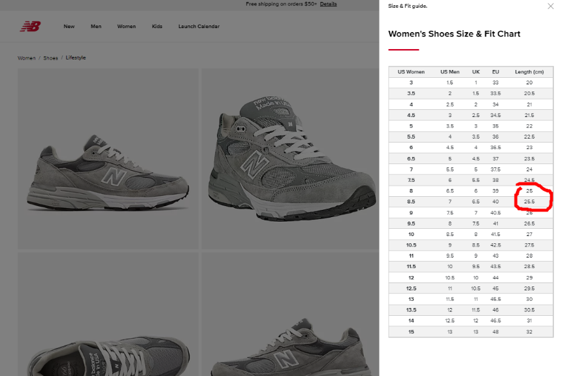This screenshot has width=588, height=376.
Task: Select the 'Women's Shoes Size & Fit Chart' heading
Action: (x=454, y=34)
